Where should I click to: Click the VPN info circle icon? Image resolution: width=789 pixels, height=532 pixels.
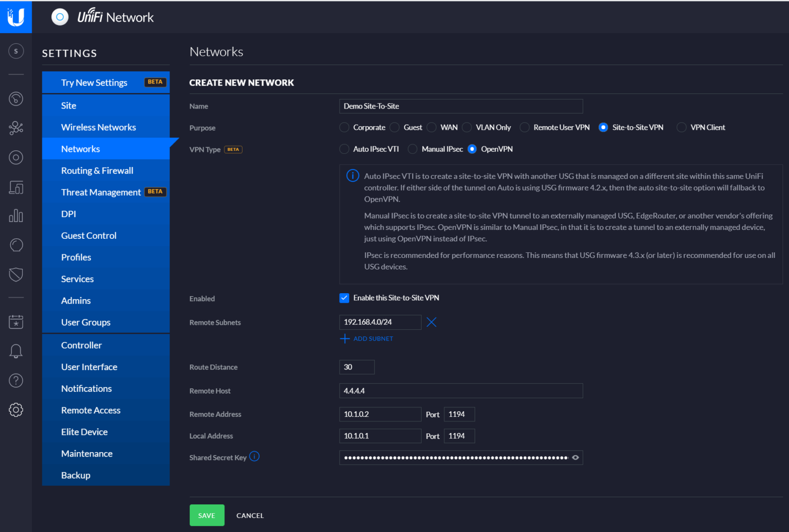(x=353, y=175)
